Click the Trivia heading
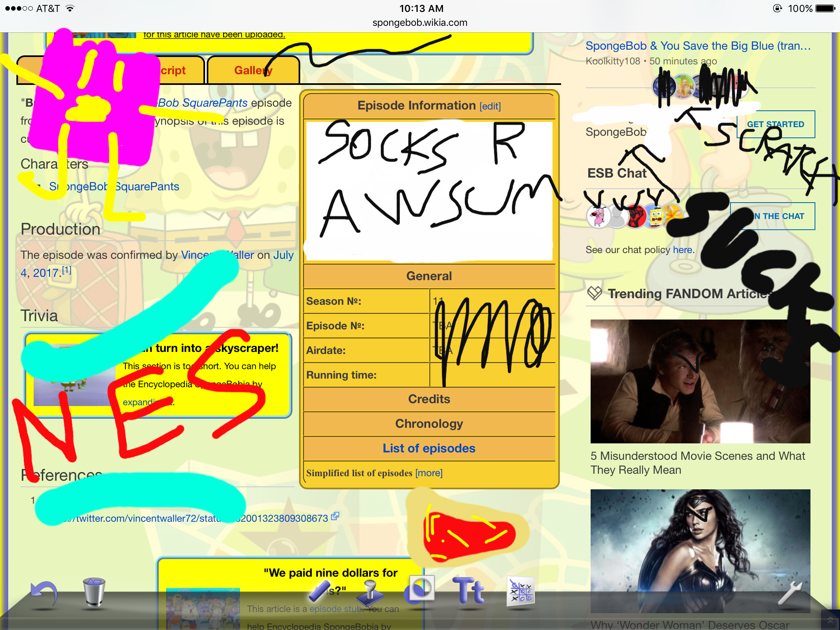The width and height of the screenshot is (840, 630). pos(39,316)
